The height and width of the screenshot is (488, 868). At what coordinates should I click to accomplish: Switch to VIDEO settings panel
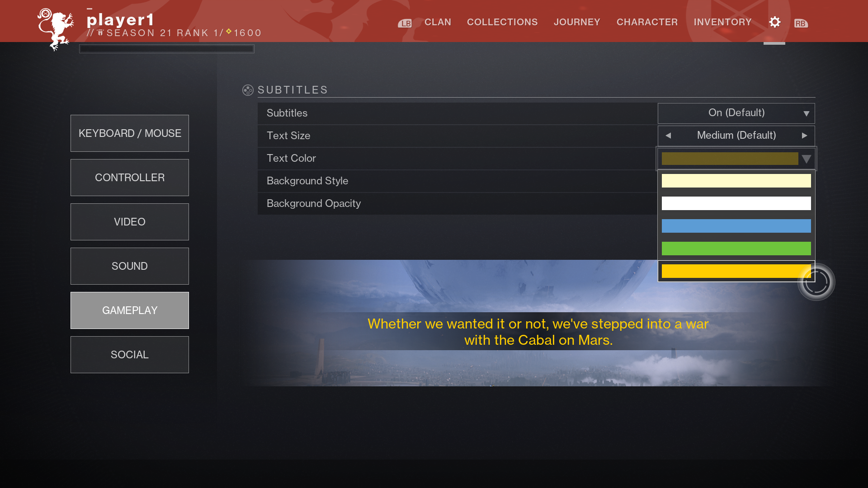click(x=130, y=222)
